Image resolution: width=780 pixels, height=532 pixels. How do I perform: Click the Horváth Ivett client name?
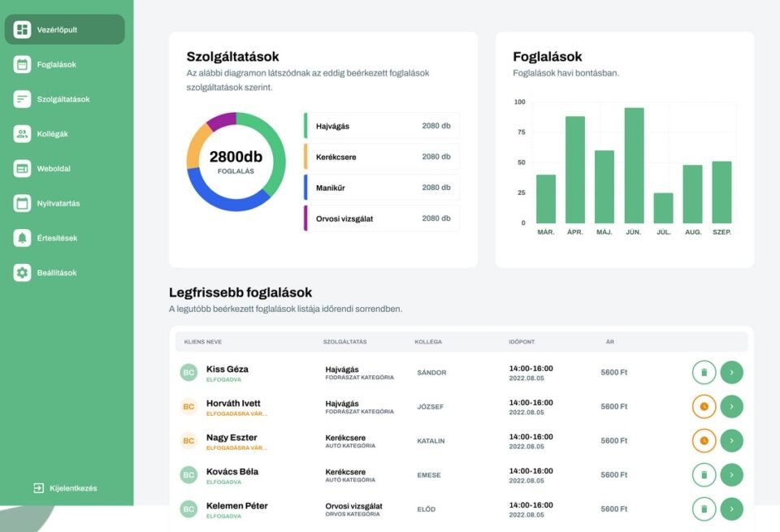pos(233,403)
